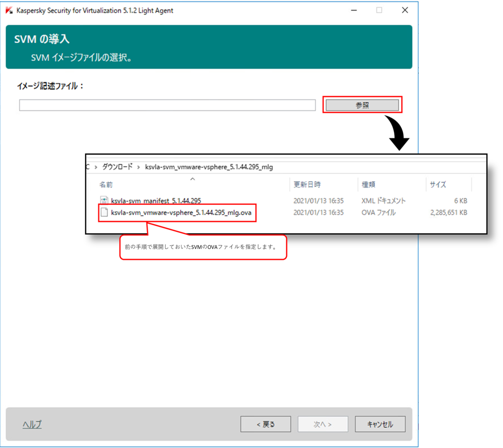The height and width of the screenshot is (448, 503).
Task: Select ksvla-svm_vmware-vsphere_5.1.44.295_mlg.ova file
Action: (181, 213)
